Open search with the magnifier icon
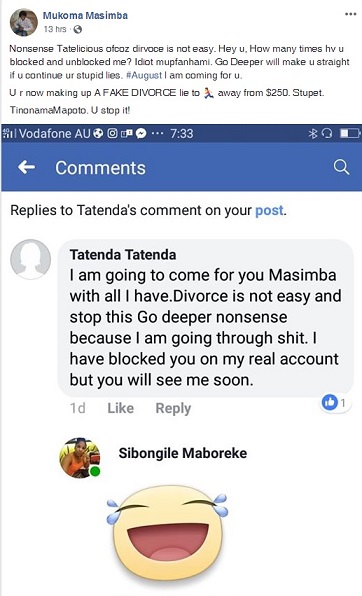 [x=341, y=167]
